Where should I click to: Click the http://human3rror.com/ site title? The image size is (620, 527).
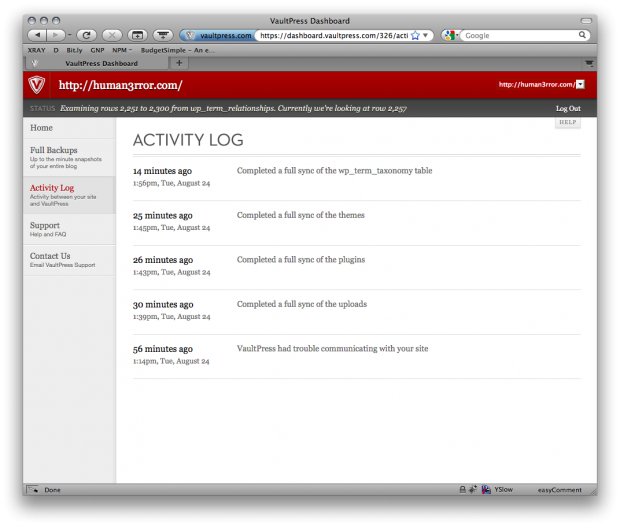(x=120, y=85)
